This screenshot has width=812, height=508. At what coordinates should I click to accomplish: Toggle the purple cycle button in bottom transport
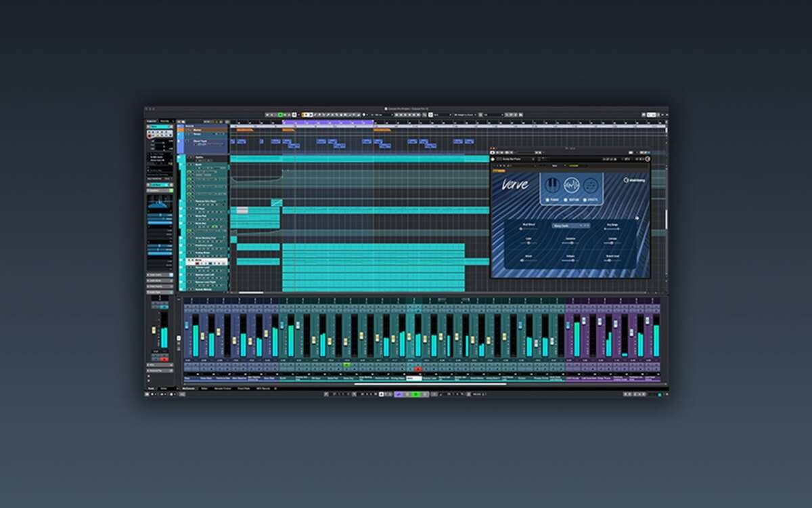point(399,394)
